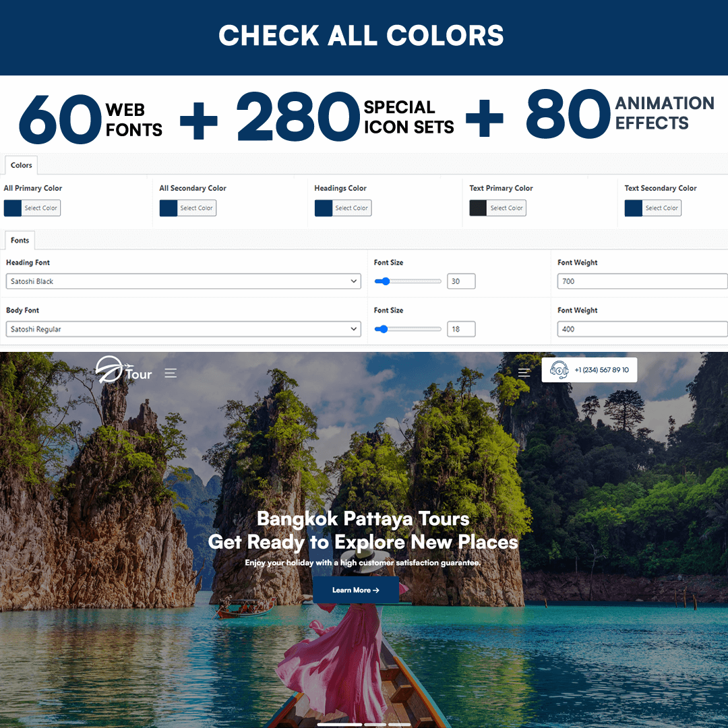Pick the Text Primary Color dark swatch

(478, 208)
